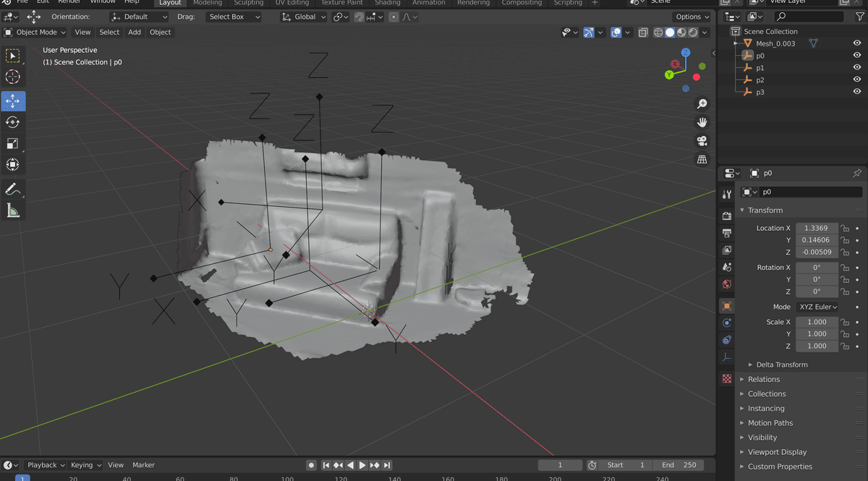Open the XYZ Euler rotation mode dropdown
Viewport: 868px width, 481px height.
pos(817,307)
